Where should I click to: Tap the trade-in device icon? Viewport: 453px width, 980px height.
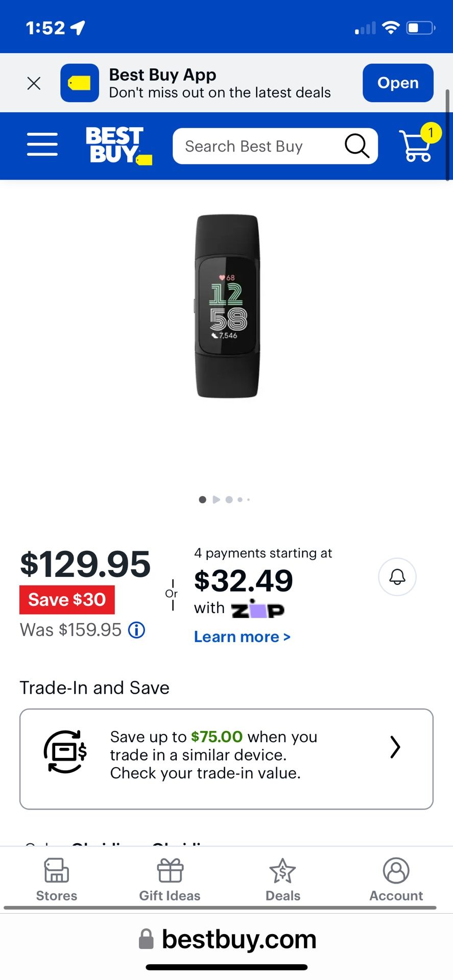pyautogui.click(x=65, y=751)
